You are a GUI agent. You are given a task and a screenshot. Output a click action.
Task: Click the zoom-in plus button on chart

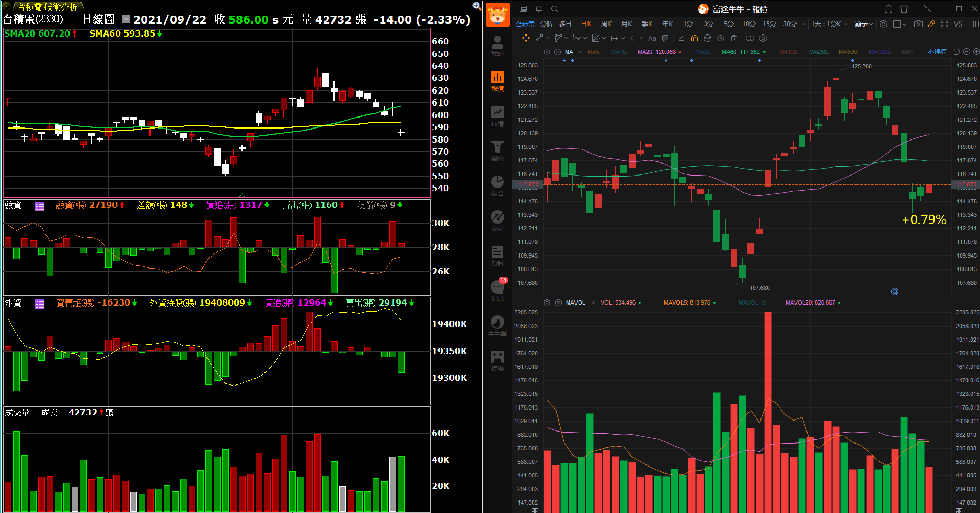pyautogui.click(x=976, y=52)
